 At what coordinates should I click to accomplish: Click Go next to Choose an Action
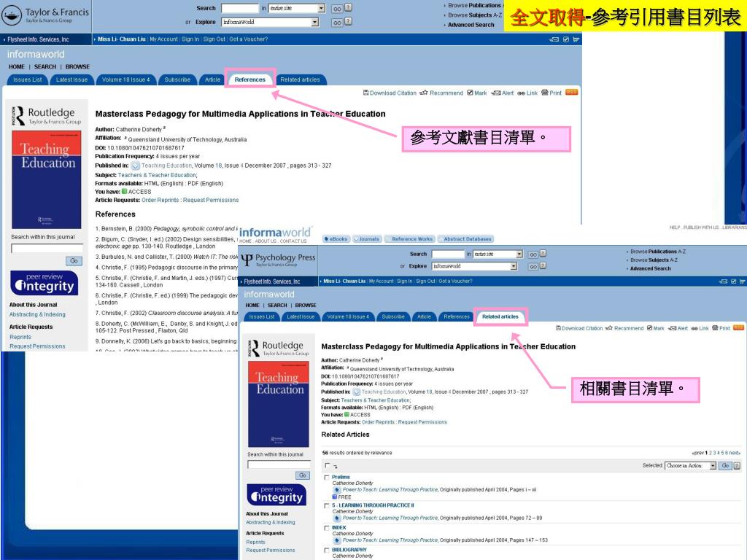725,466
